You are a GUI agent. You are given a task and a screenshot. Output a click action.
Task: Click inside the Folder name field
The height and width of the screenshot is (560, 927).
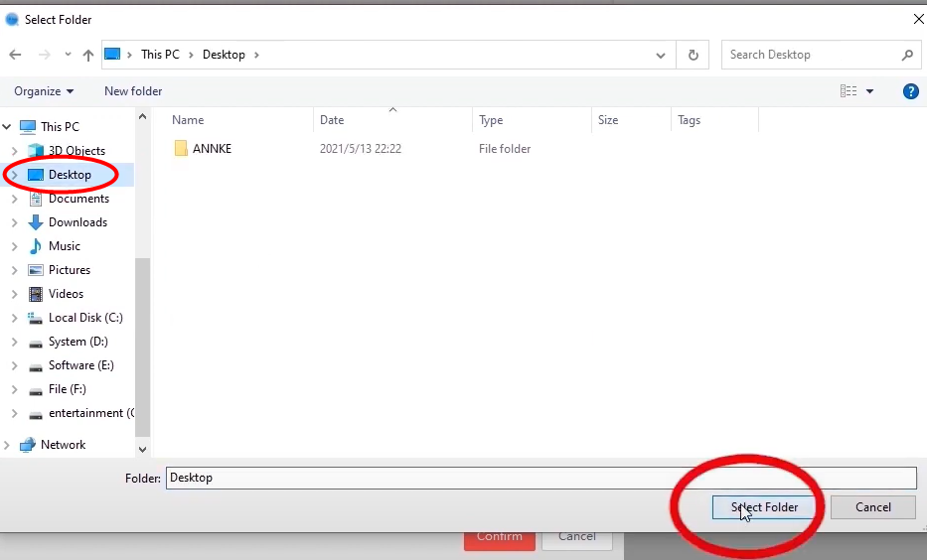point(540,478)
